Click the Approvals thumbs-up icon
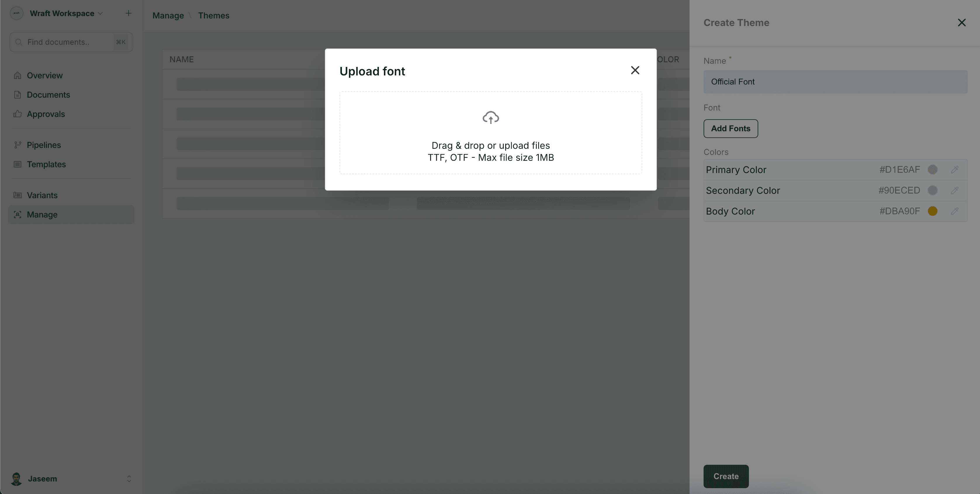The height and width of the screenshot is (494, 980). (18, 114)
